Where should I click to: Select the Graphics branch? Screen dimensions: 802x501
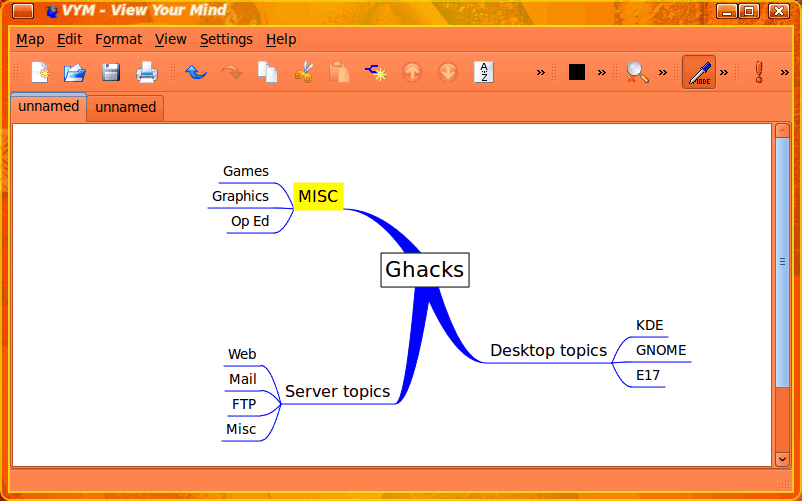(240, 196)
